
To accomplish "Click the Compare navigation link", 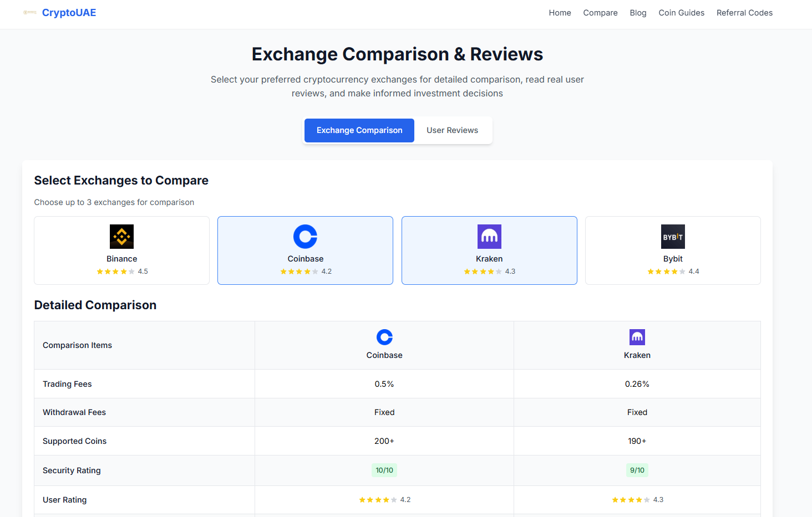I will click(600, 12).
